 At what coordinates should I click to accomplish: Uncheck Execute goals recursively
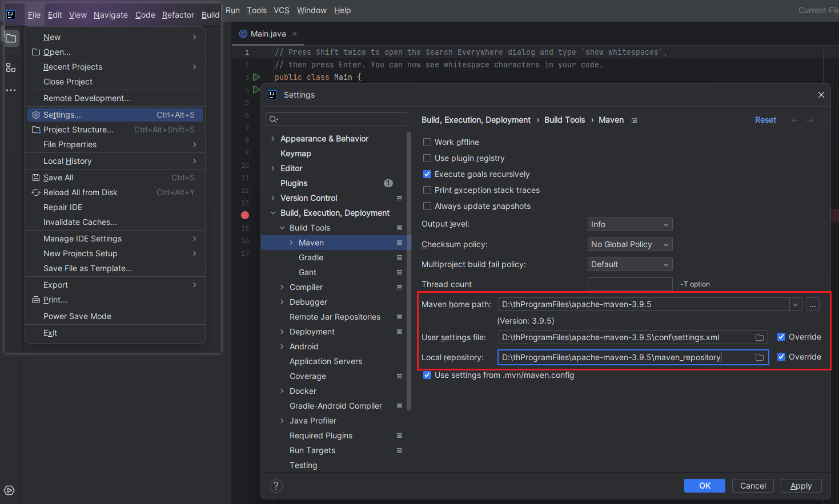pyautogui.click(x=427, y=174)
